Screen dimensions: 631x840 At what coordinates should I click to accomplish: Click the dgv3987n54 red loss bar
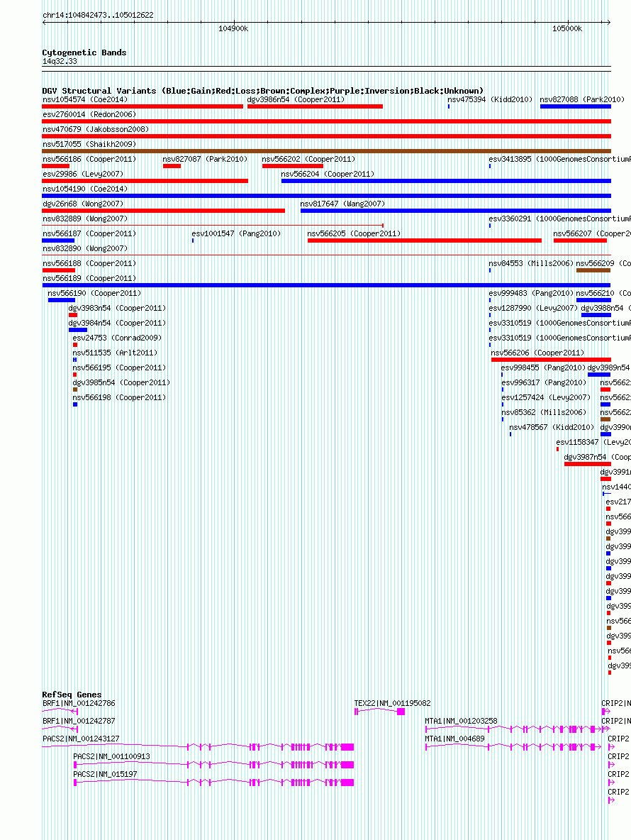click(588, 464)
